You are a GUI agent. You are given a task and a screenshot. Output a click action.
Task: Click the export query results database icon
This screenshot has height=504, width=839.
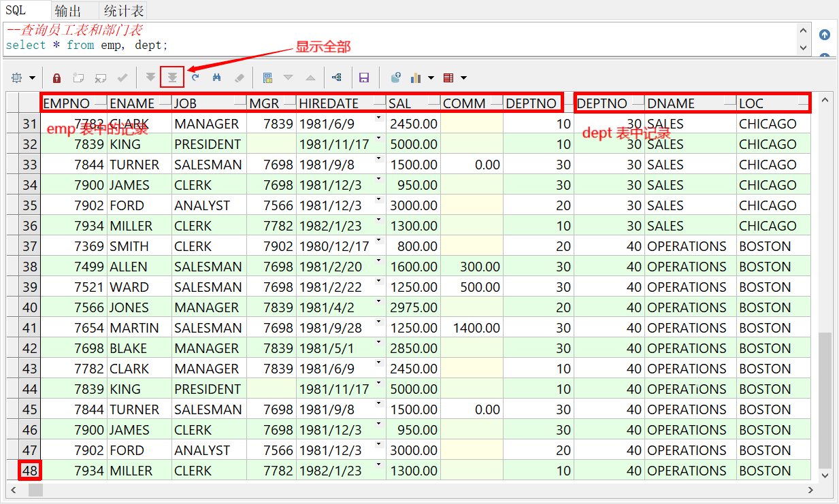tap(395, 78)
